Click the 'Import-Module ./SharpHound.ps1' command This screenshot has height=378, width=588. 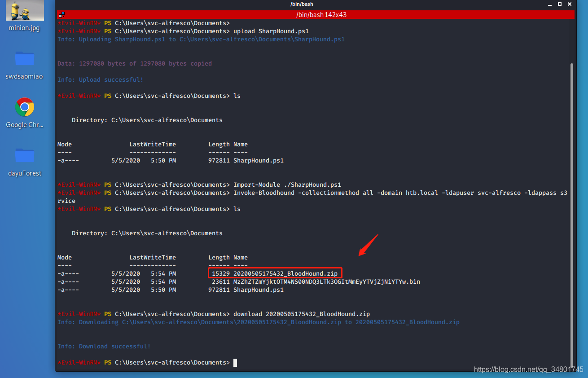pyautogui.click(x=287, y=185)
